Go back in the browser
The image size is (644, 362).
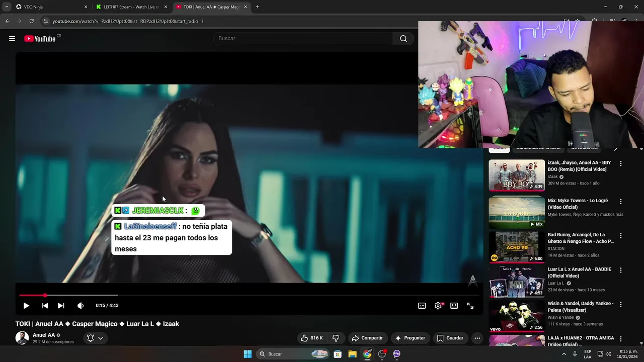click(x=7, y=21)
